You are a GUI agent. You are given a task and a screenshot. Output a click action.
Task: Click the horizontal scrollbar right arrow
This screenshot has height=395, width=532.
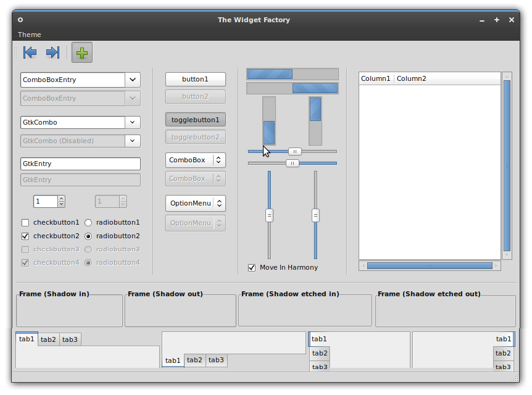(496, 266)
